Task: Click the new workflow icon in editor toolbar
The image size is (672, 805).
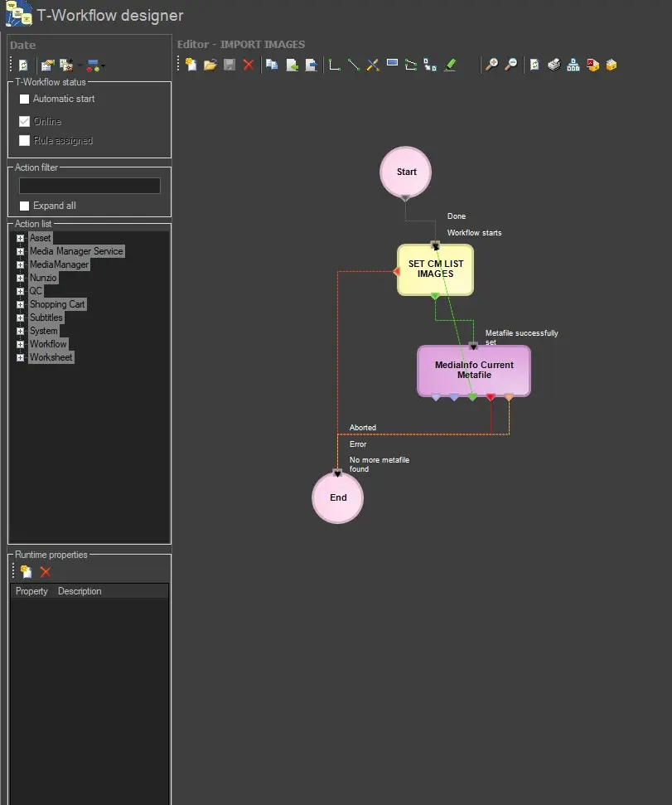Action: click(x=191, y=65)
